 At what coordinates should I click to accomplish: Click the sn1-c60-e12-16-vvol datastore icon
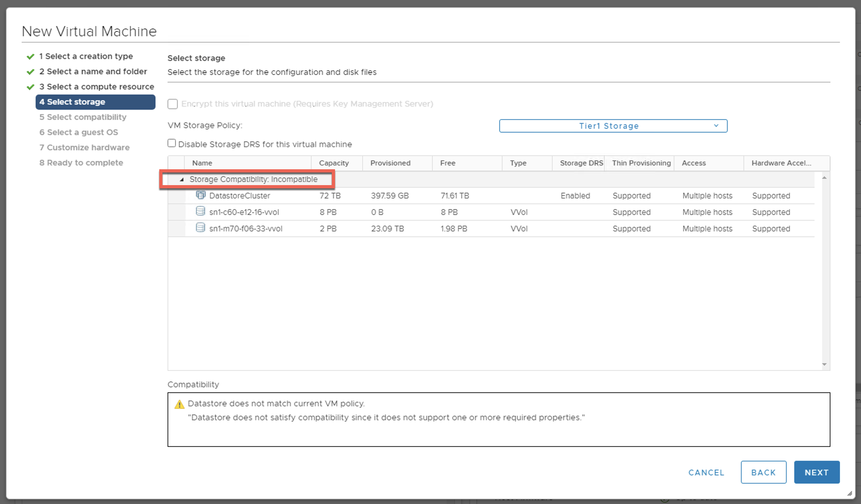tap(200, 211)
